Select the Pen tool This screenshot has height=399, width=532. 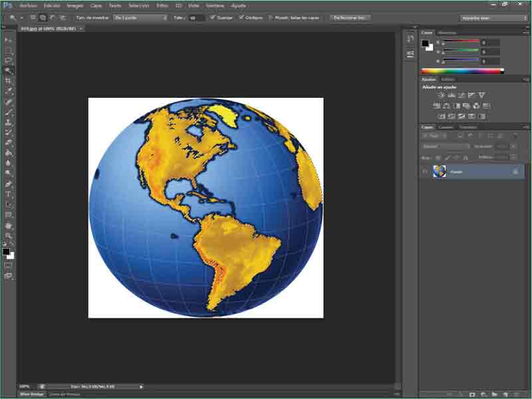click(9, 184)
